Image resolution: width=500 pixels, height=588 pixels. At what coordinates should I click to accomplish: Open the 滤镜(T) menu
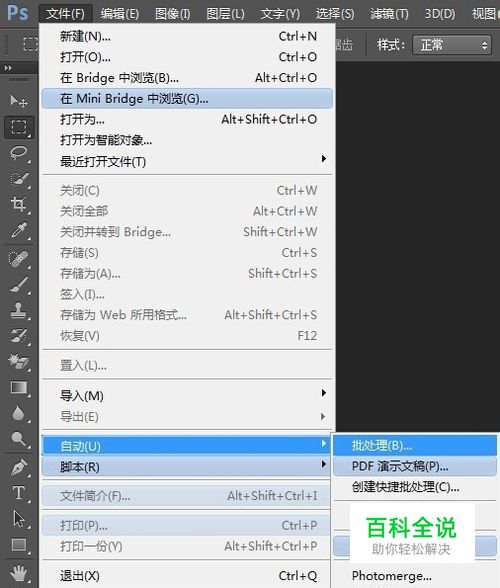pyautogui.click(x=389, y=14)
